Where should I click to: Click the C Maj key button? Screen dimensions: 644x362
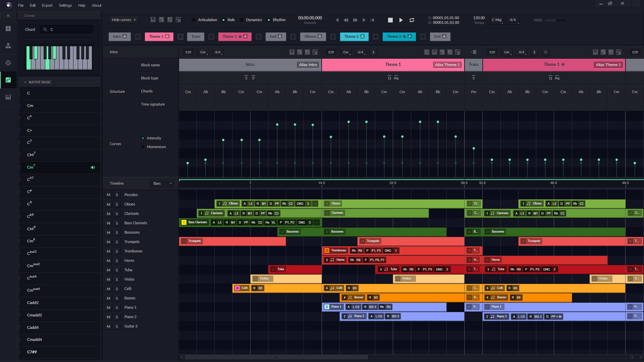[x=496, y=20]
